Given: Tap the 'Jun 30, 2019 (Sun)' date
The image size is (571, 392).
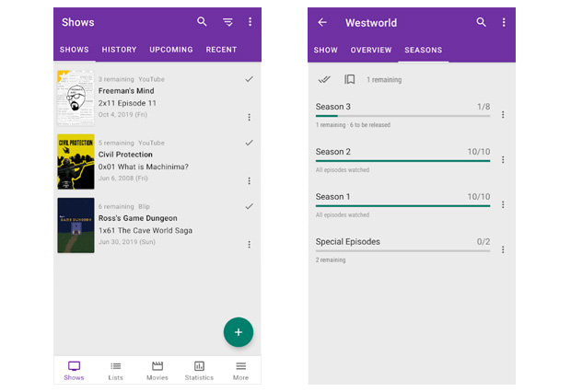Looking at the screenshot, I should coord(127,242).
